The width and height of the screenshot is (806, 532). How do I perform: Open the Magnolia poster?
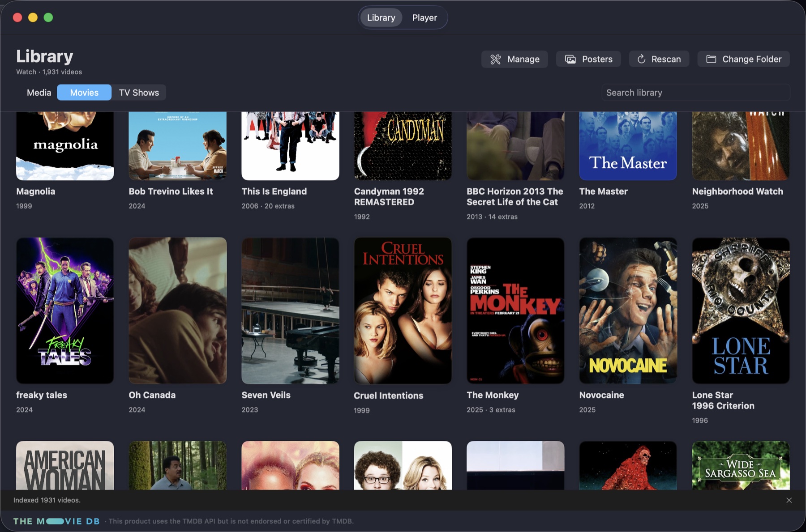tap(65, 146)
